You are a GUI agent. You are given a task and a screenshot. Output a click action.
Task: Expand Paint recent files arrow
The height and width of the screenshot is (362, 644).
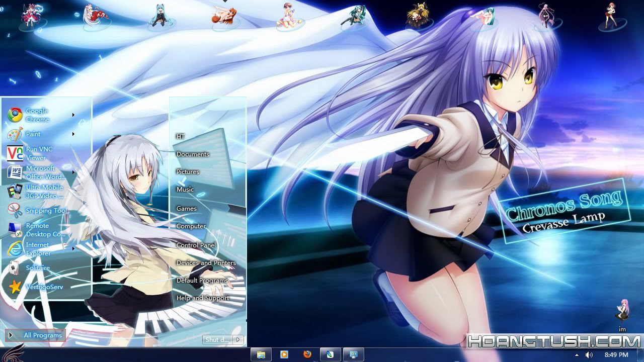click(x=73, y=134)
